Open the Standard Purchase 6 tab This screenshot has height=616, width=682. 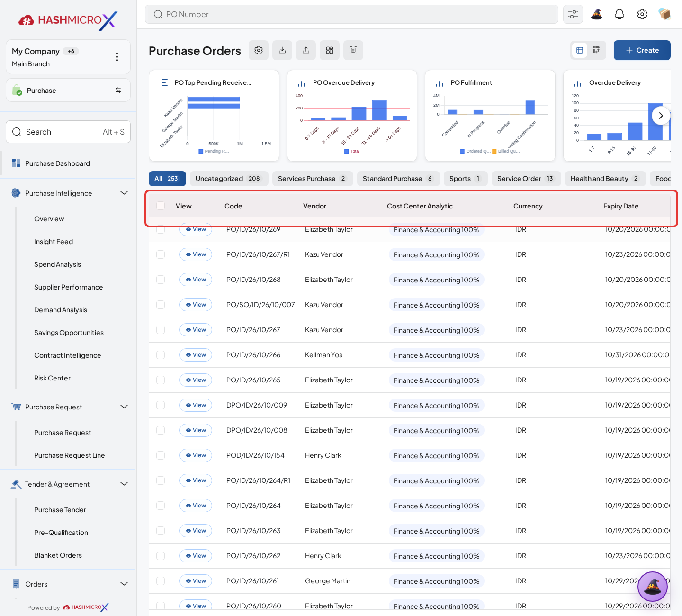click(x=398, y=179)
